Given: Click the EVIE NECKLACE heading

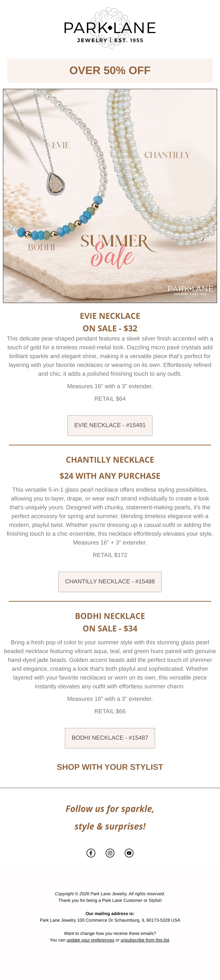Looking at the screenshot, I should pos(110,316).
